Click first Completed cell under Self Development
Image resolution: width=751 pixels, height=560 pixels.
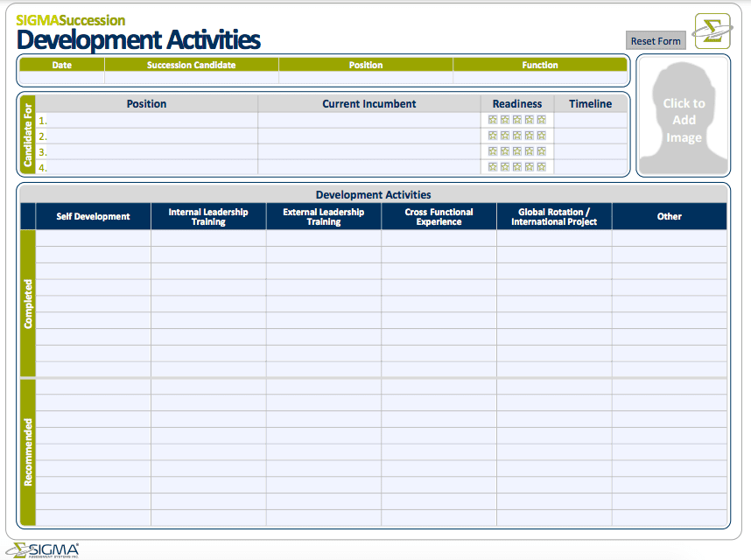[93, 238]
